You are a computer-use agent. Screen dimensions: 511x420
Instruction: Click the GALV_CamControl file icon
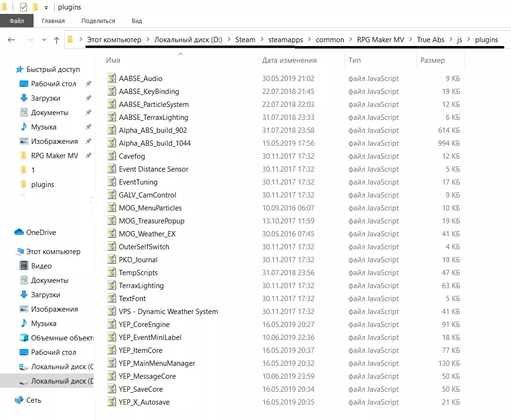click(112, 195)
